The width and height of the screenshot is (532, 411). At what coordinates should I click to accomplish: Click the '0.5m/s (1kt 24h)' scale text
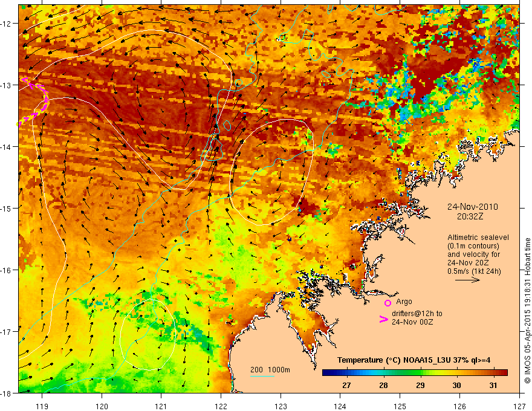coord(475,271)
